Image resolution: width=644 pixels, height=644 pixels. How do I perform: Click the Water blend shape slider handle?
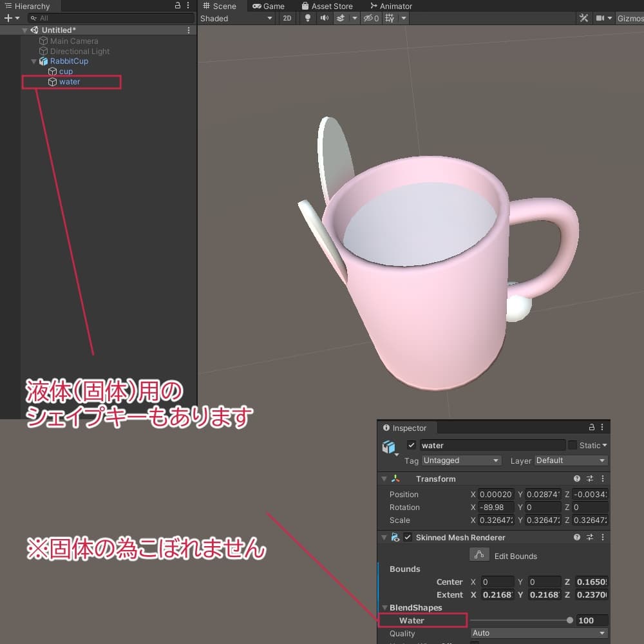click(x=570, y=621)
